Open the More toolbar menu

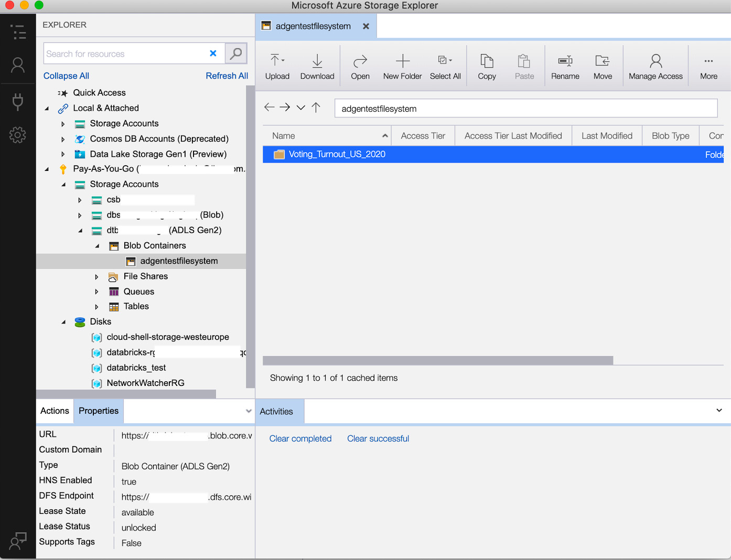point(708,67)
